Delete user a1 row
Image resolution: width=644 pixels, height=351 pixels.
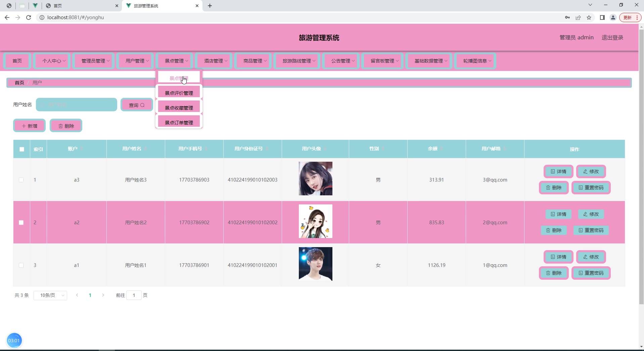click(554, 273)
